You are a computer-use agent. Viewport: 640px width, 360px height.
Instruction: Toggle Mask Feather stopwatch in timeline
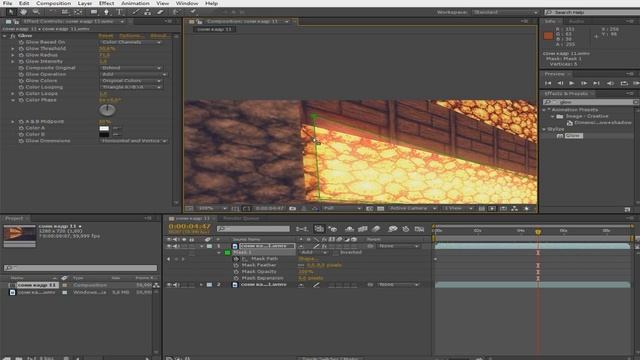pyautogui.click(x=236, y=265)
